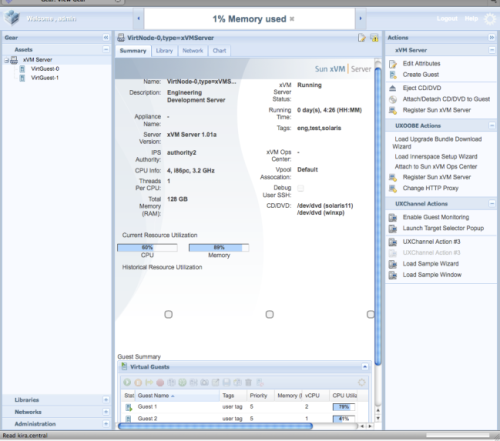Select the Guest 2 row name

(x=147, y=419)
